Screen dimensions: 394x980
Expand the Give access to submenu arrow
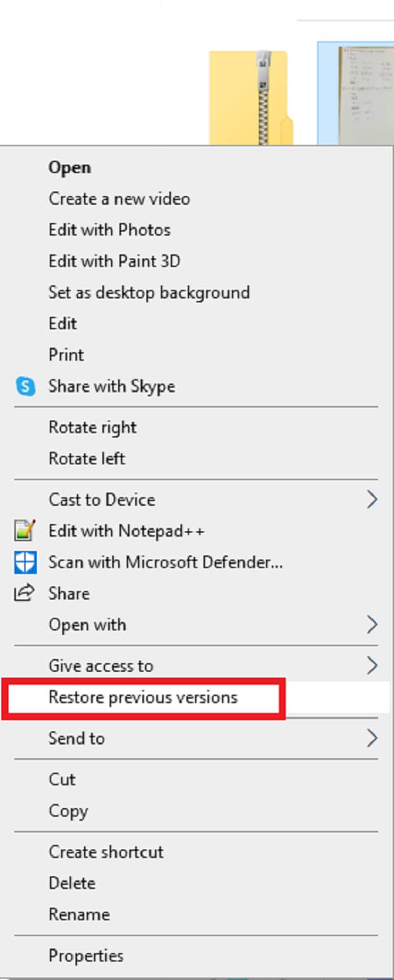[372, 666]
